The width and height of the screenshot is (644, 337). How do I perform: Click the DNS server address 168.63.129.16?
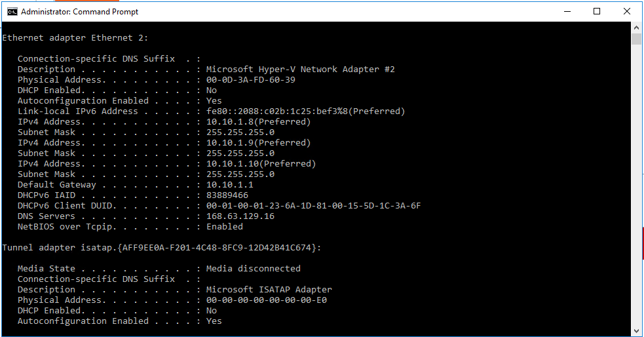240,216
